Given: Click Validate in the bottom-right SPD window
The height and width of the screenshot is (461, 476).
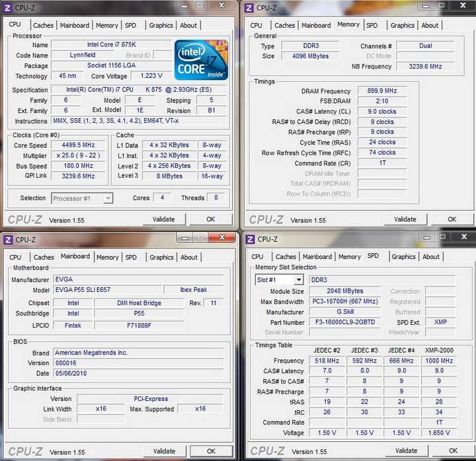Looking at the screenshot, I should coord(407,450).
